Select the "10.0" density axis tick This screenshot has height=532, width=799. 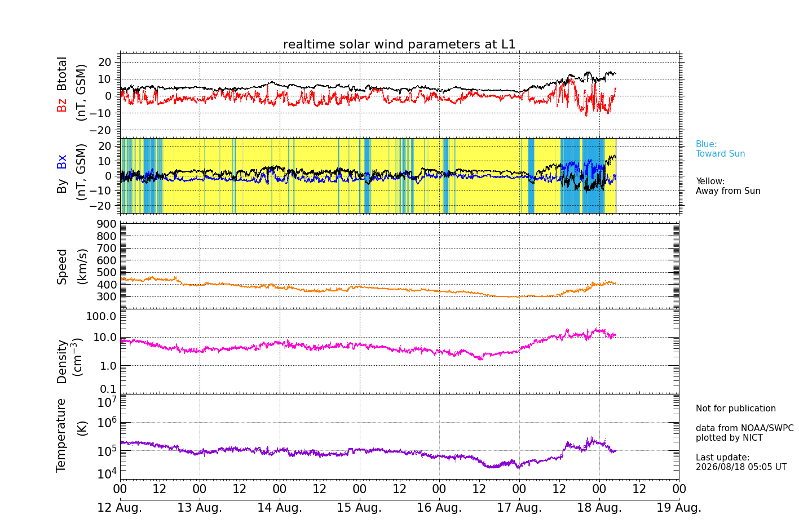pyautogui.click(x=104, y=338)
